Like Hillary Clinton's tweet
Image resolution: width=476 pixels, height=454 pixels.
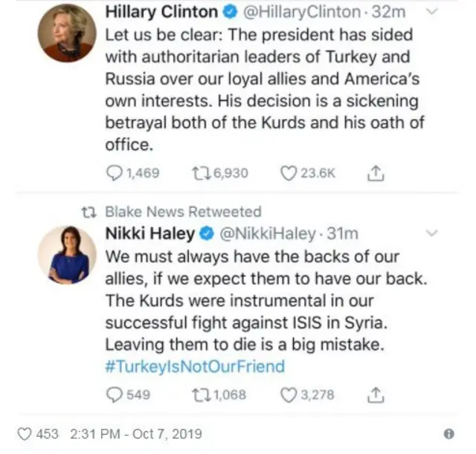[289, 173]
